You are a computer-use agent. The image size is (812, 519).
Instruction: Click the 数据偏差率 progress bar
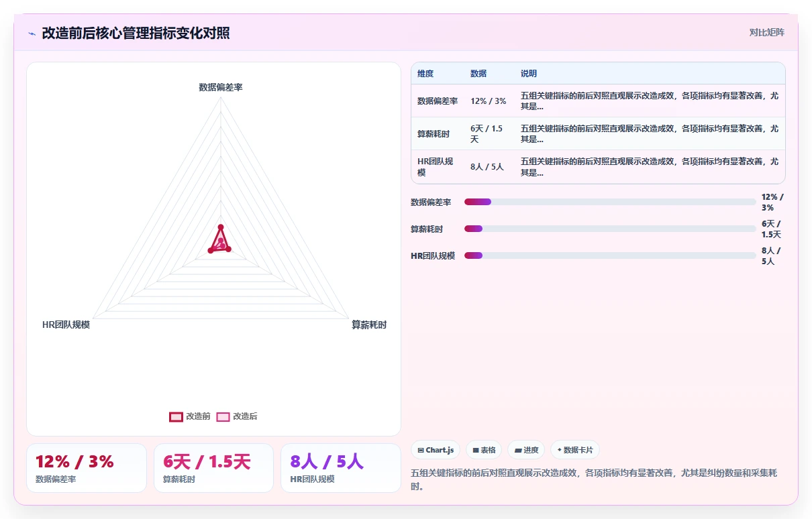click(x=610, y=202)
